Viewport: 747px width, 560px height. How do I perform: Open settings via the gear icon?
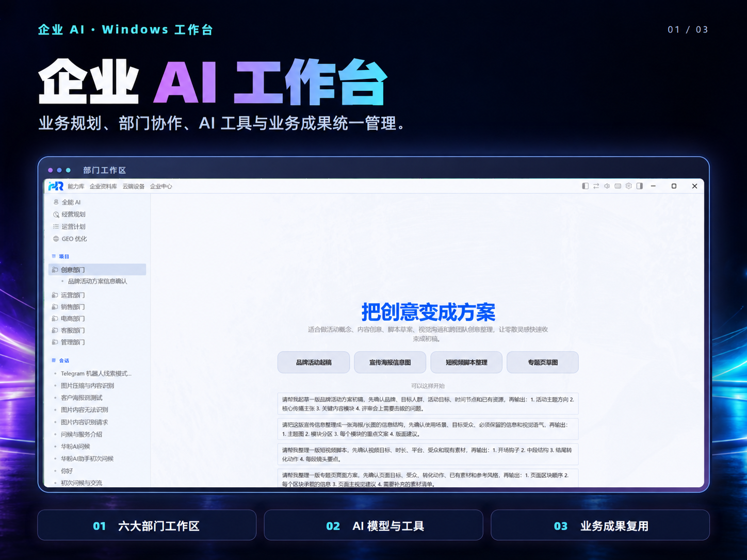coord(628,186)
